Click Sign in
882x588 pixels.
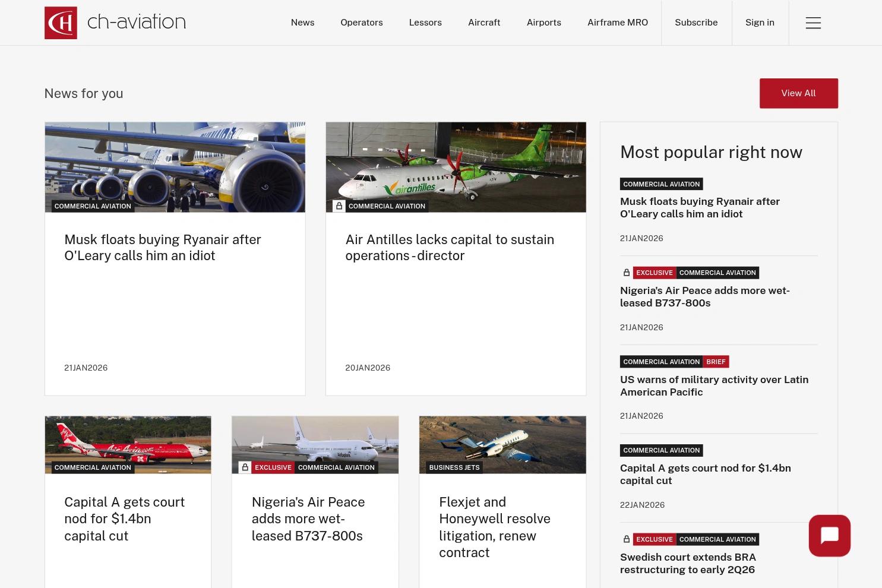coord(760,23)
